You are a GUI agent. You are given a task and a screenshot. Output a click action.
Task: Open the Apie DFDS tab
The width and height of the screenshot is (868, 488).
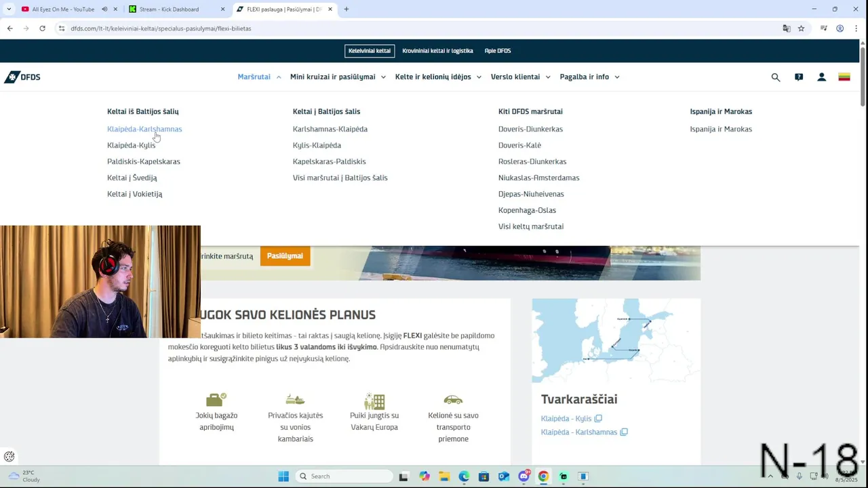(498, 51)
